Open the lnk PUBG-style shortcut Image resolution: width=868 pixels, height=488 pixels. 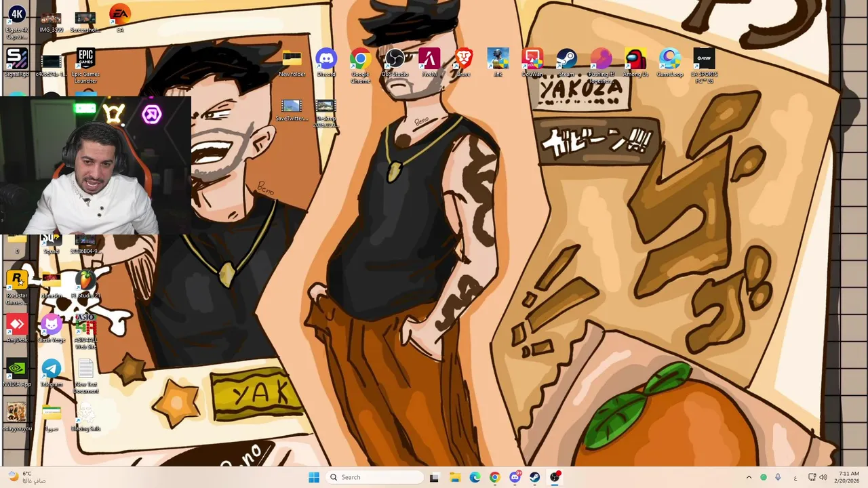(x=498, y=63)
